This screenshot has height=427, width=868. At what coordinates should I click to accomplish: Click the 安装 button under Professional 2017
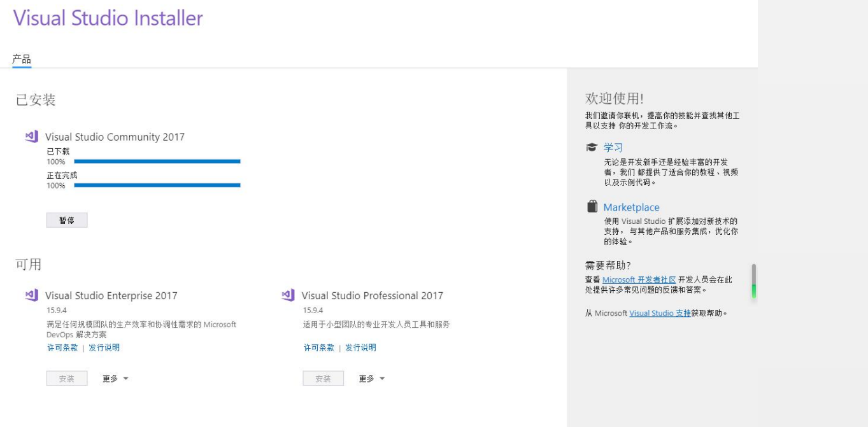[323, 379]
